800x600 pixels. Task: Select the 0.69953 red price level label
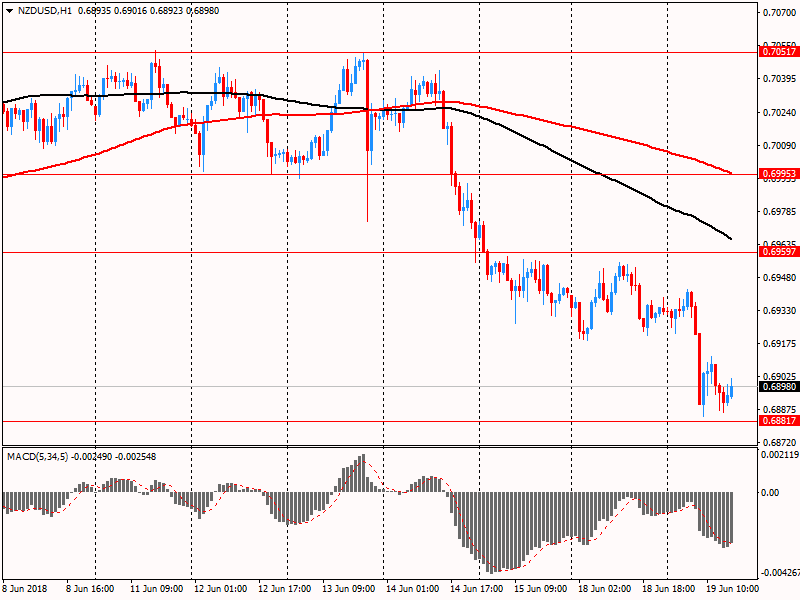point(779,174)
